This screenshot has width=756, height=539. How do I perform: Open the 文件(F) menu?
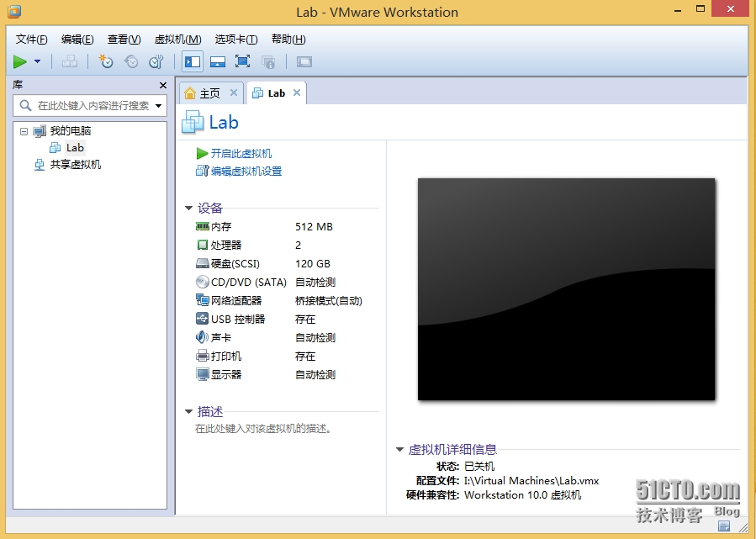click(32, 39)
